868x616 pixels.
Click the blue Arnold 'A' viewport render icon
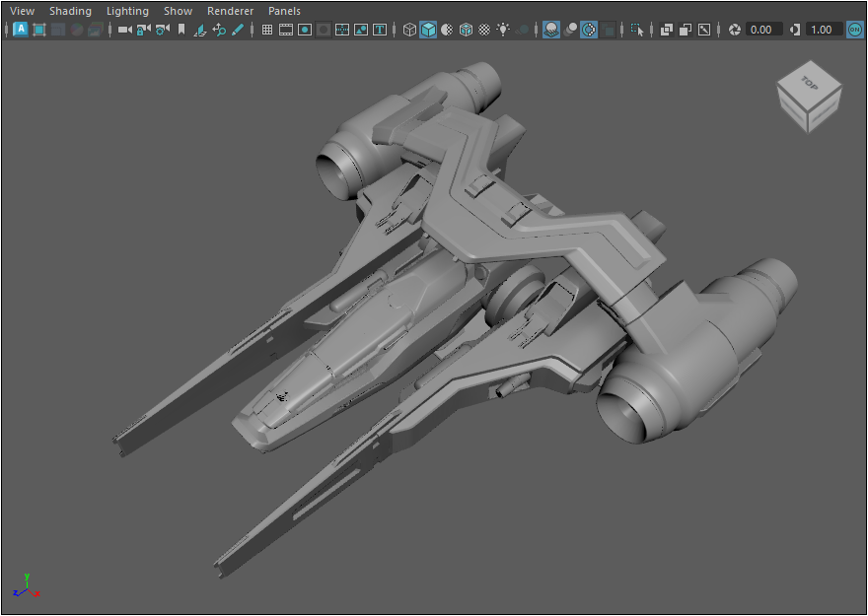(x=21, y=30)
